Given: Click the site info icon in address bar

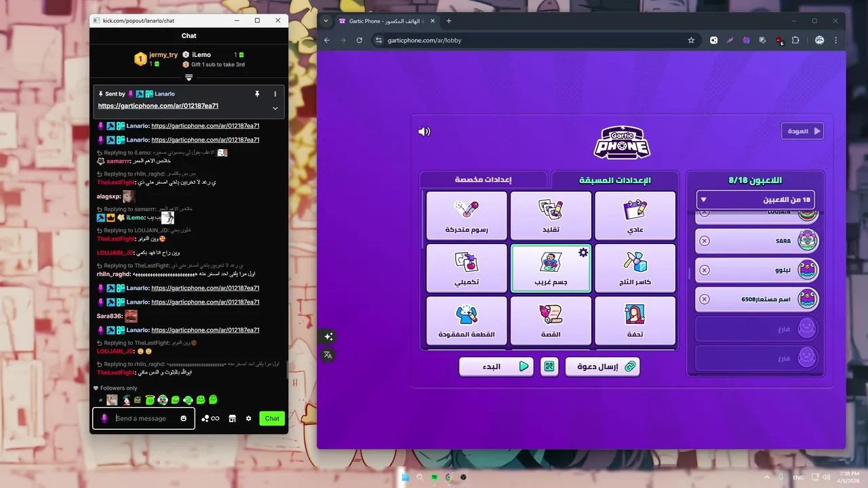Looking at the screenshot, I should (379, 40).
